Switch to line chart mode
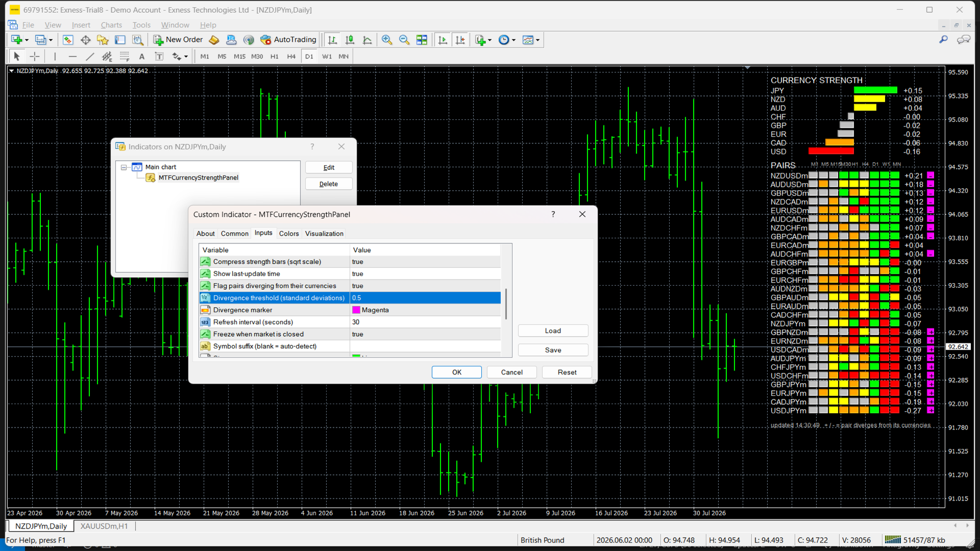980x551 pixels. click(367, 40)
